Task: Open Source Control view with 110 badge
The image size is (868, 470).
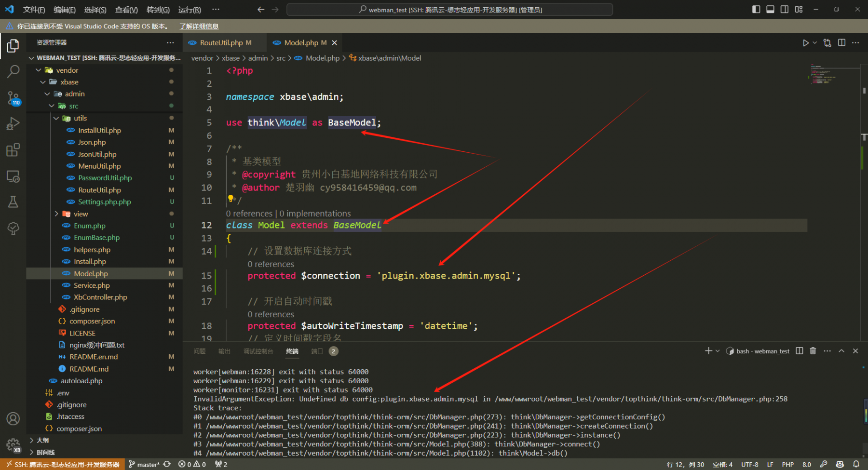Action: point(13,98)
